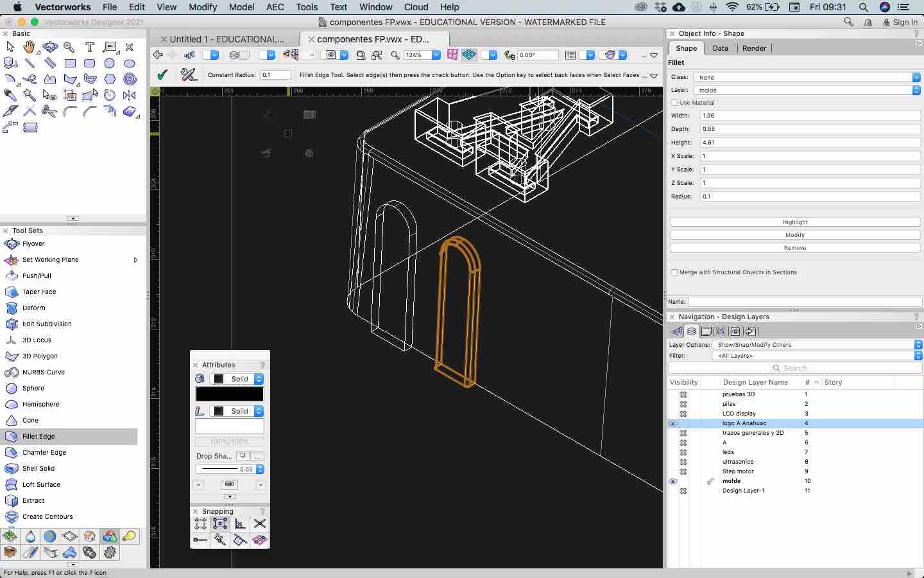Screen dimensions: 924x578
Task: Open the Layer Options dropdown
Action: 817,345
